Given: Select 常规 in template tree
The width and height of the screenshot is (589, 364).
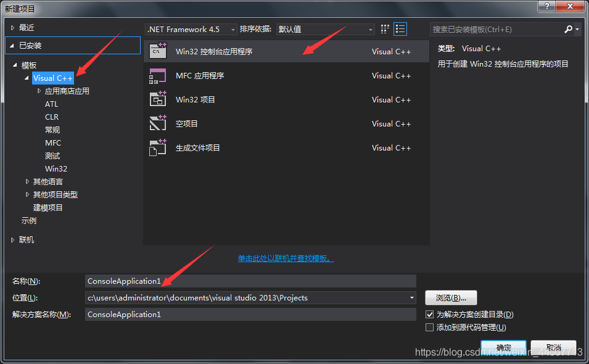Looking at the screenshot, I should (x=52, y=130).
